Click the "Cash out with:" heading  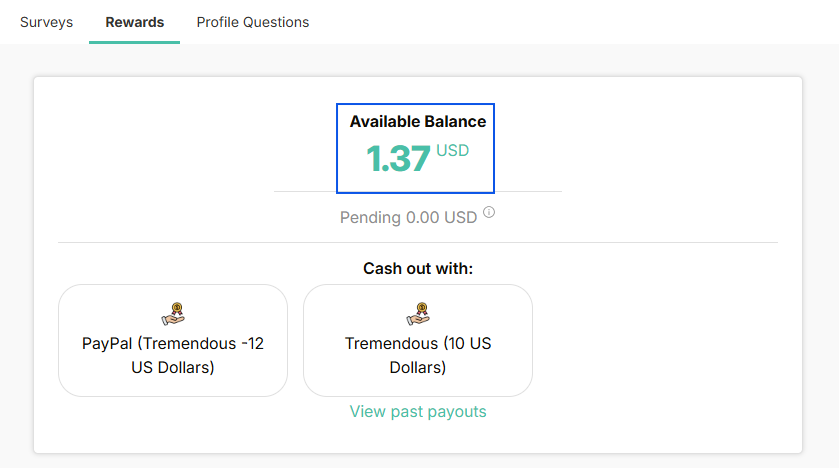pos(418,269)
